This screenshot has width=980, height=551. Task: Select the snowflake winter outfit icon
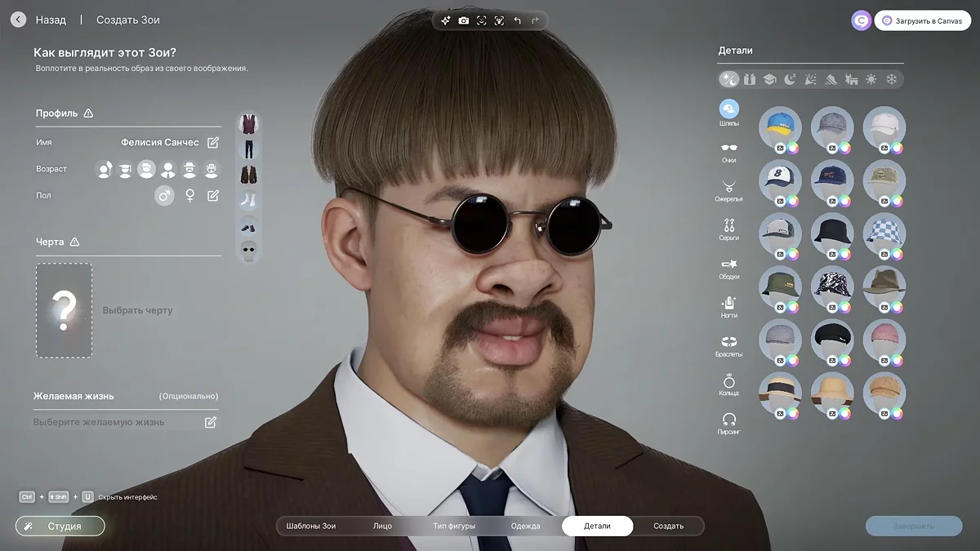point(892,79)
